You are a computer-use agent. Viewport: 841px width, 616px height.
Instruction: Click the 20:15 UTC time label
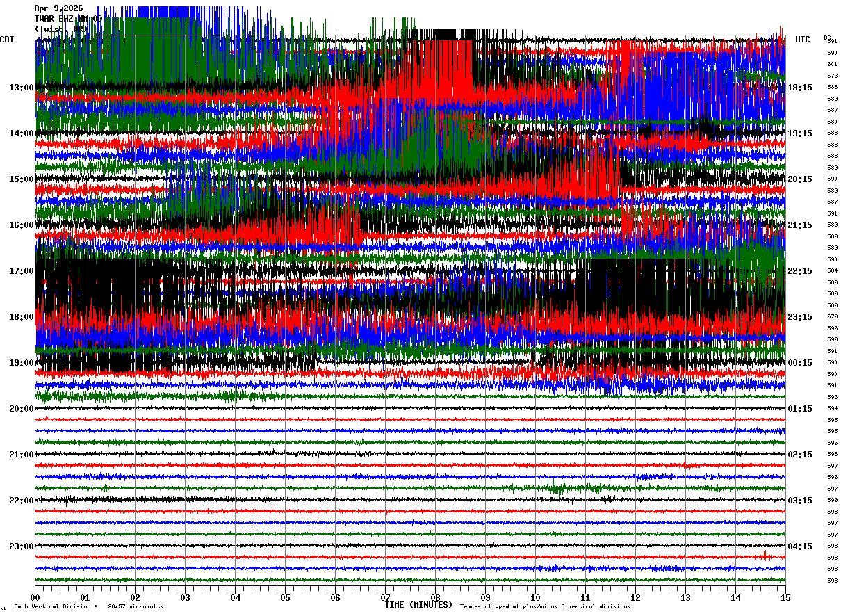(x=799, y=179)
